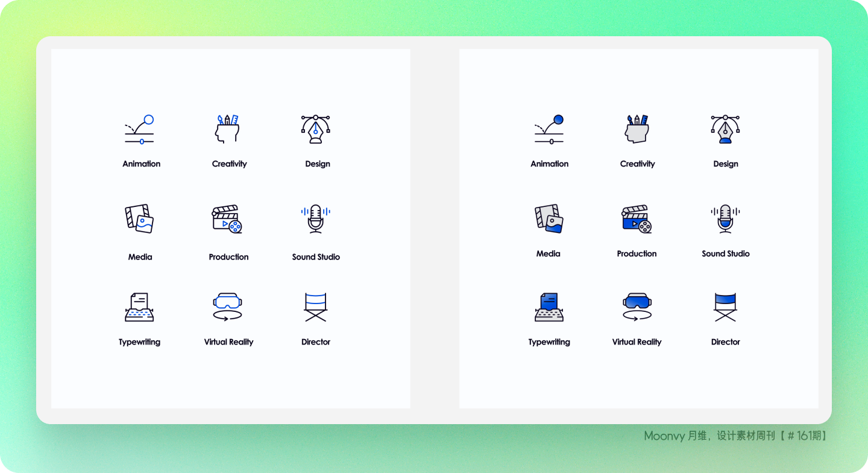
Task: Click the outlined Animation icon in left panel
Action: tap(139, 129)
